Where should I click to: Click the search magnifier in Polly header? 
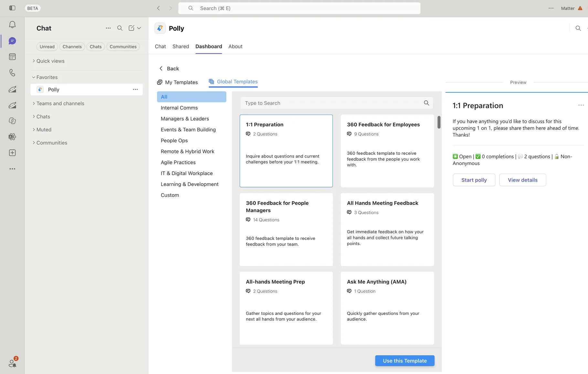tap(578, 28)
